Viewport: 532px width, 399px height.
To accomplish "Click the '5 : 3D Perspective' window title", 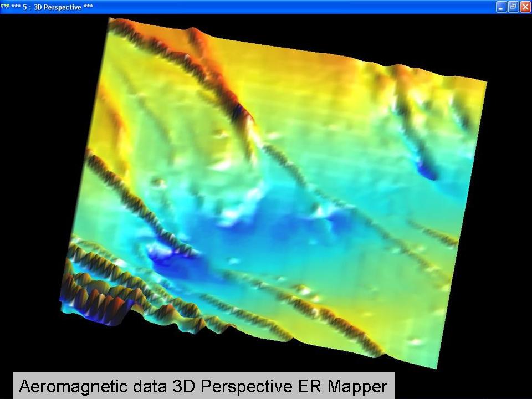I will coord(52,7).
